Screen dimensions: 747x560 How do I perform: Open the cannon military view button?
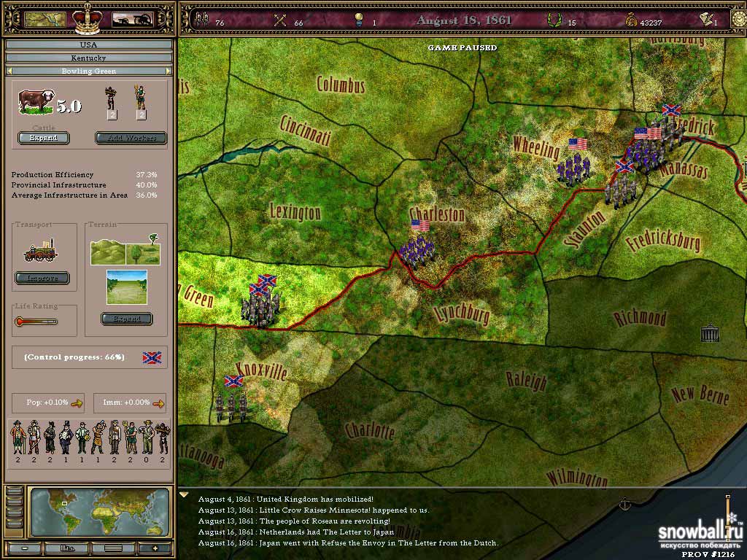click(x=131, y=20)
